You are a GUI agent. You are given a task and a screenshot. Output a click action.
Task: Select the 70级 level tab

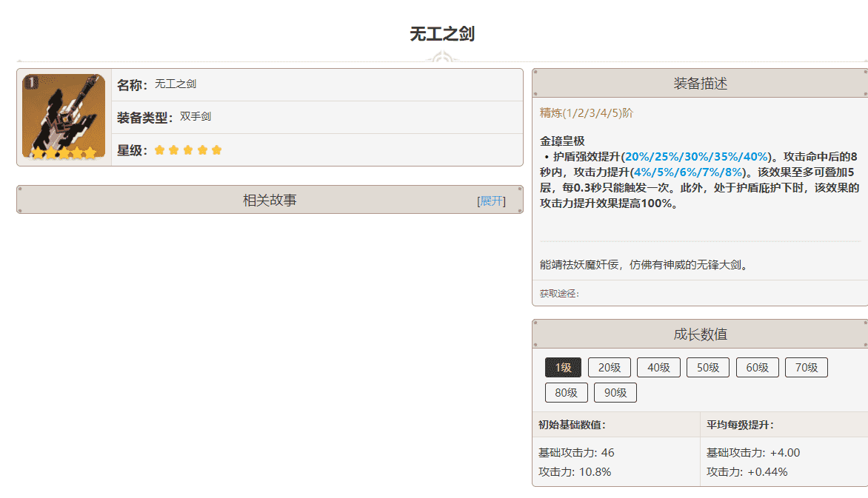coord(807,368)
